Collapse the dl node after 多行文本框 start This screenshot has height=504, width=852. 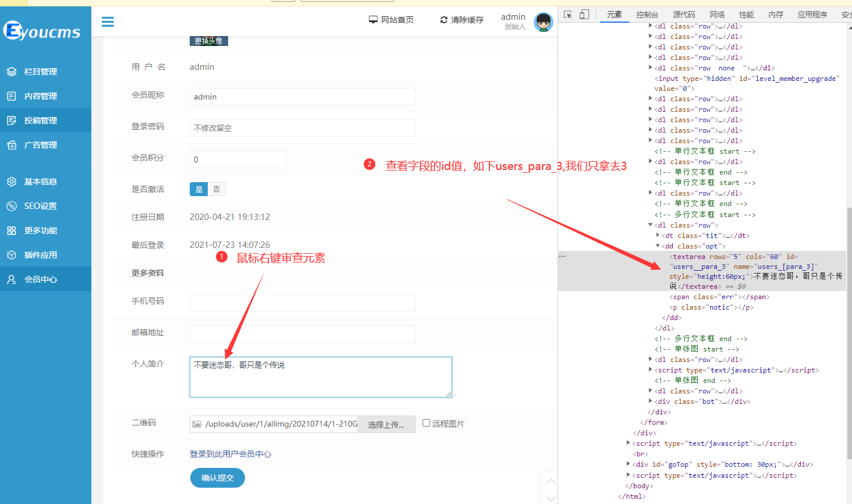coord(651,225)
